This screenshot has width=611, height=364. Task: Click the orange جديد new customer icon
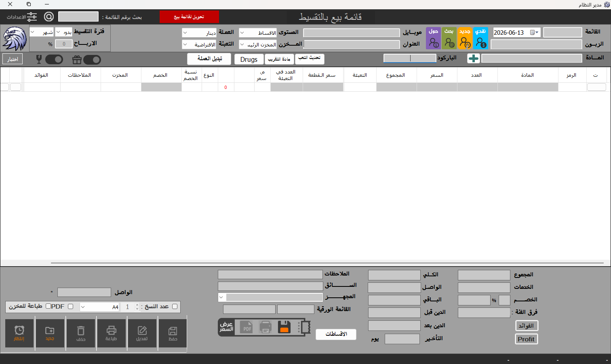pyautogui.click(x=465, y=38)
